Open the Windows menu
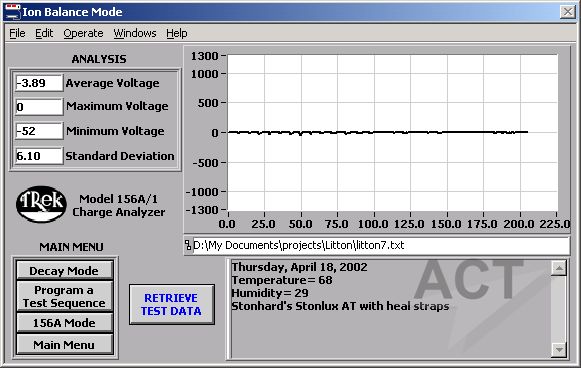Screen dimensions: 581x368 coord(135,33)
